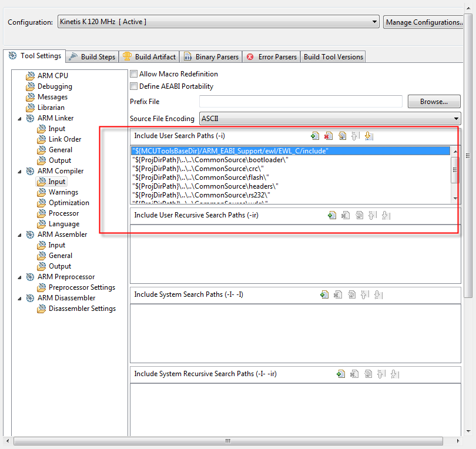Open the Build Artifact tab
476x449 pixels.
[x=149, y=57]
